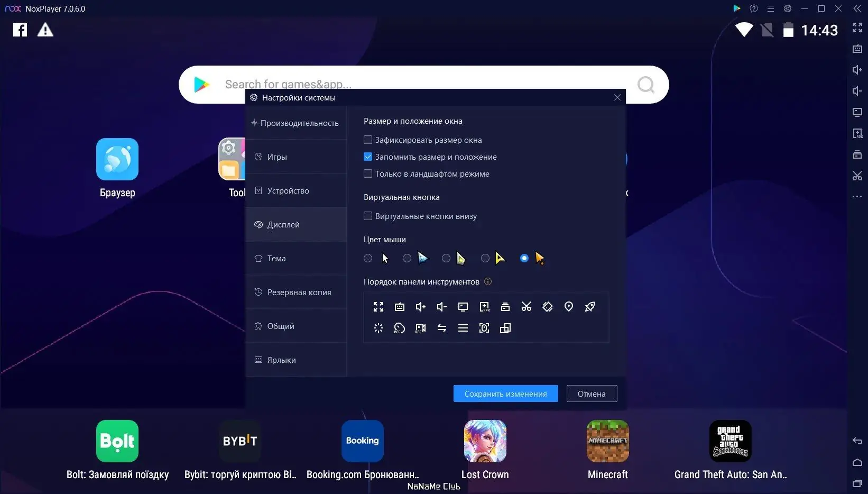Launch the Booking.com app
Image resolution: width=868 pixels, height=494 pixels.
(363, 441)
